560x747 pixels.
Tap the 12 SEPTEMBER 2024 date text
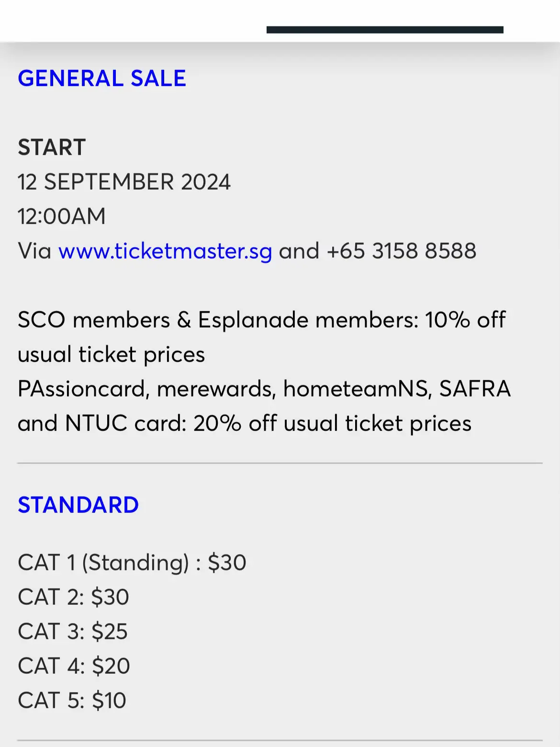[124, 182]
